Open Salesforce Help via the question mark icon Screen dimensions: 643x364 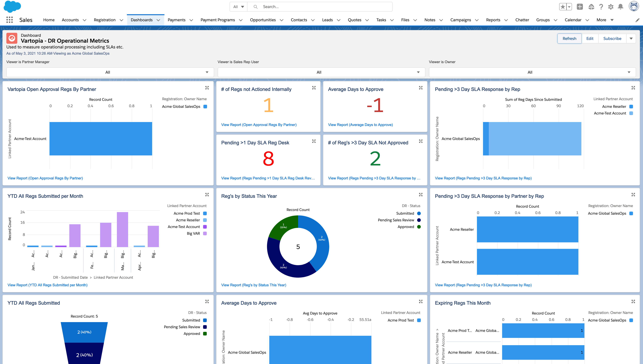pyautogui.click(x=601, y=7)
